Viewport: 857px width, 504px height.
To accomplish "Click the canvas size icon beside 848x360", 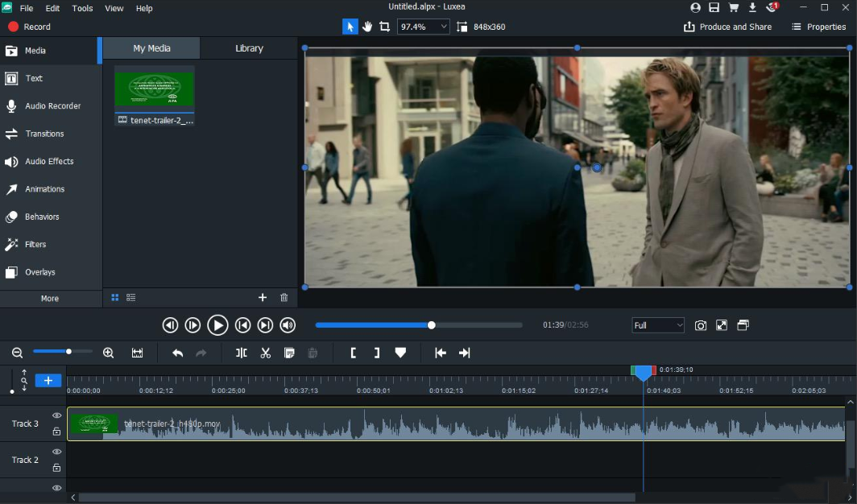I will coord(462,27).
